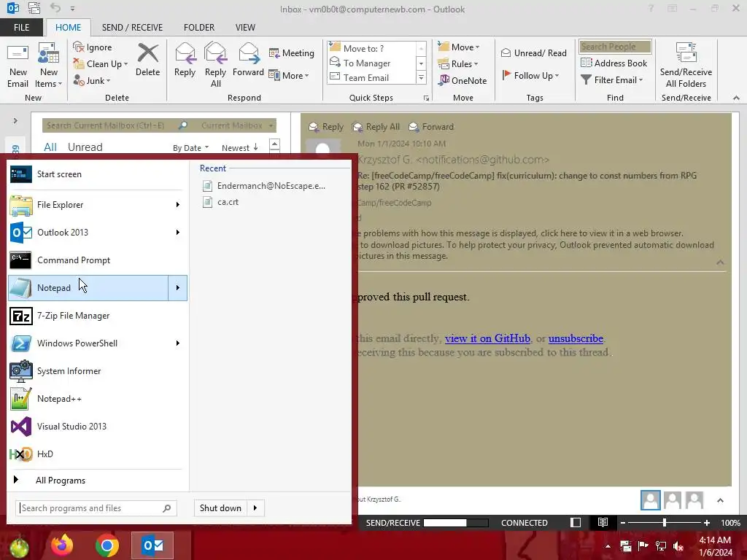Open Quick Steps dialog launcher
The image size is (747, 560).
click(x=426, y=98)
